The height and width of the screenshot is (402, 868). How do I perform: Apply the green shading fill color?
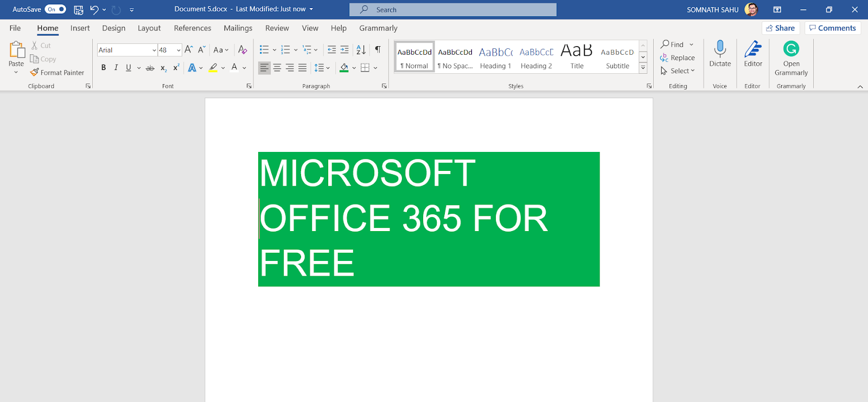coord(344,68)
